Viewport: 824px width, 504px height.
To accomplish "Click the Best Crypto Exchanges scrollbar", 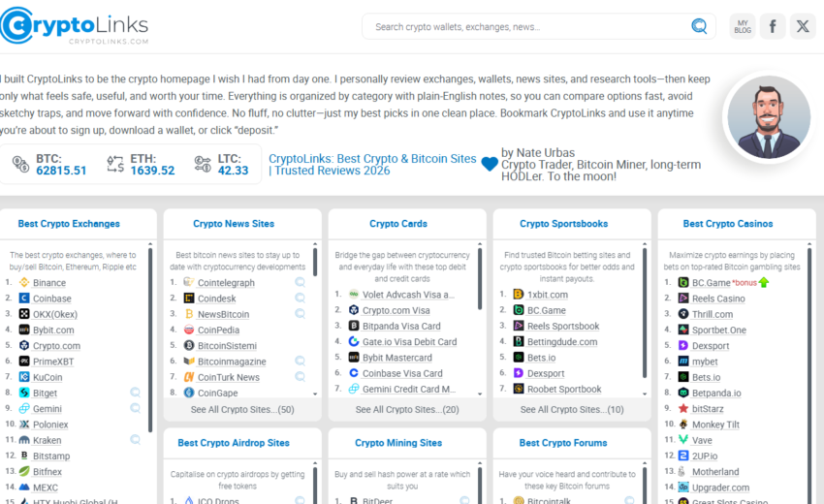I will (149, 340).
